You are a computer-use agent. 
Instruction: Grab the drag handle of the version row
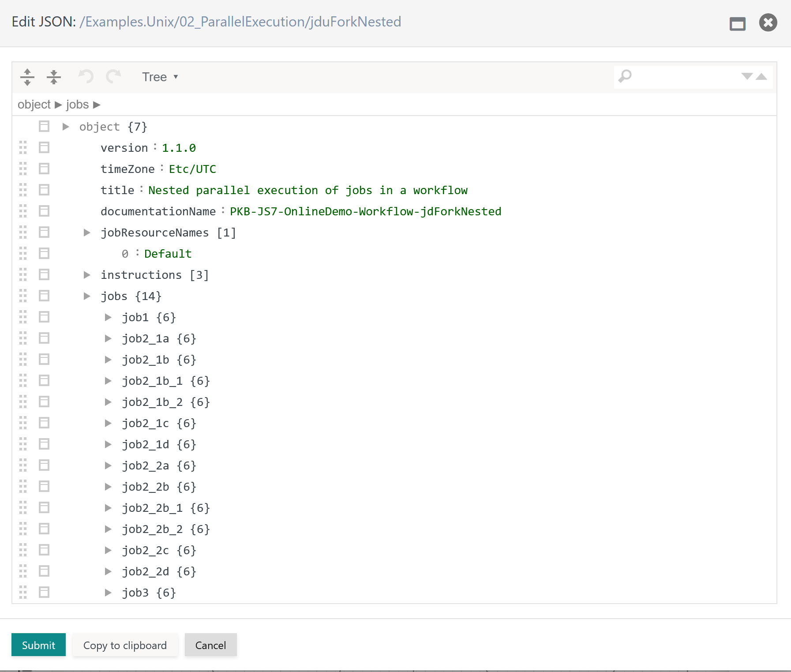click(x=23, y=147)
